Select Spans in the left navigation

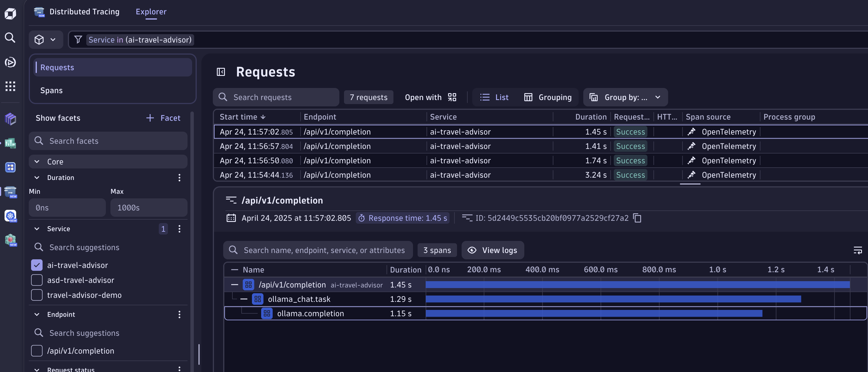113,90
